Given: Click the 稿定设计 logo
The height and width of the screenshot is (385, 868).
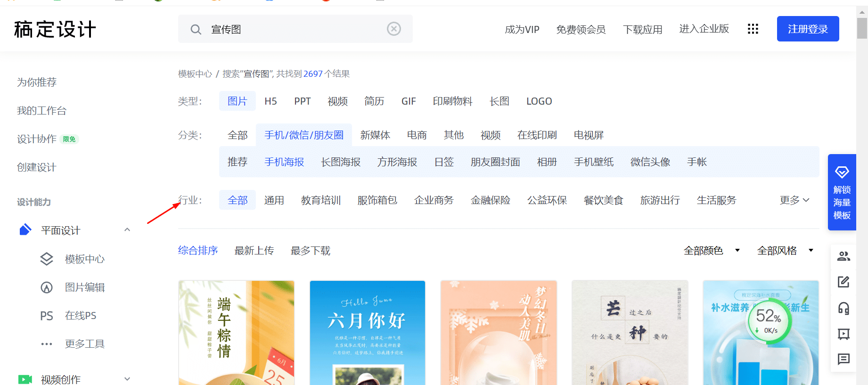Looking at the screenshot, I should (55, 29).
